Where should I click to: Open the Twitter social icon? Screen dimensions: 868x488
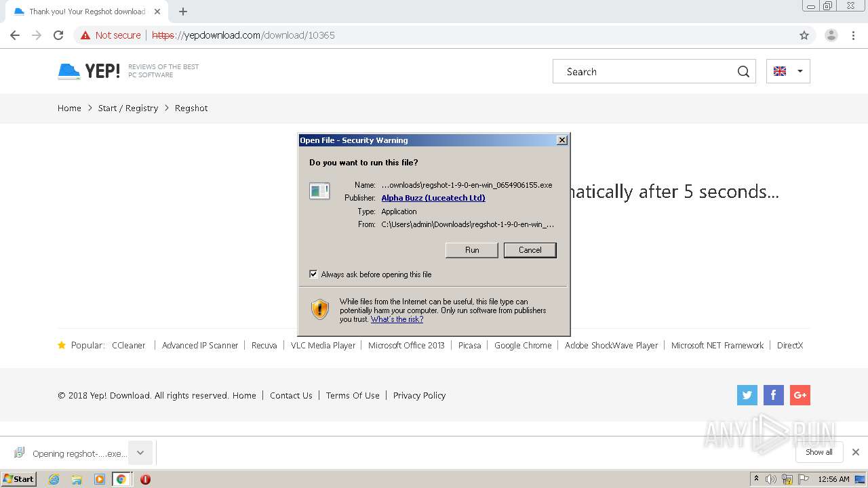click(747, 395)
